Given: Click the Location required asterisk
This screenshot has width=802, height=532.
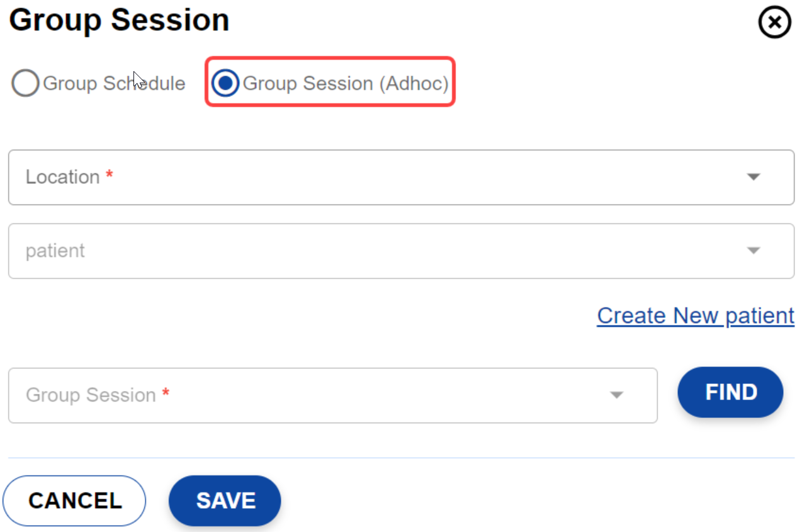Looking at the screenshot, I should 110,176.
